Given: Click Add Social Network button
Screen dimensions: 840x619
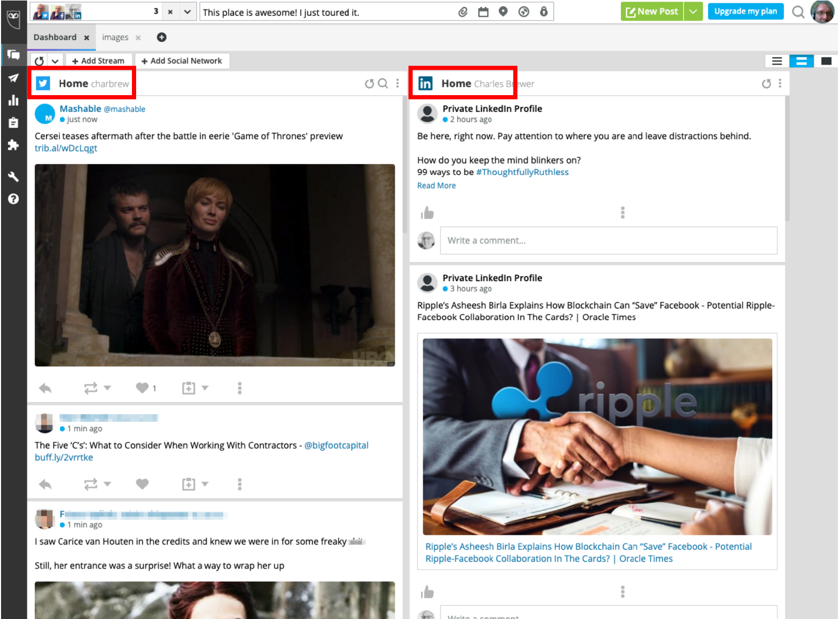Looking at the screenshot, I should (182, 61).
